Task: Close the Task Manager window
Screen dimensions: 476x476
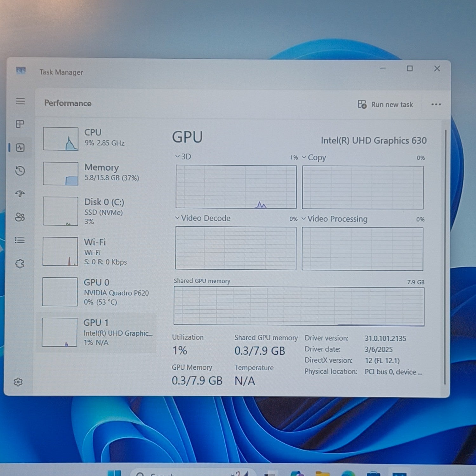Action: point(437,68)
